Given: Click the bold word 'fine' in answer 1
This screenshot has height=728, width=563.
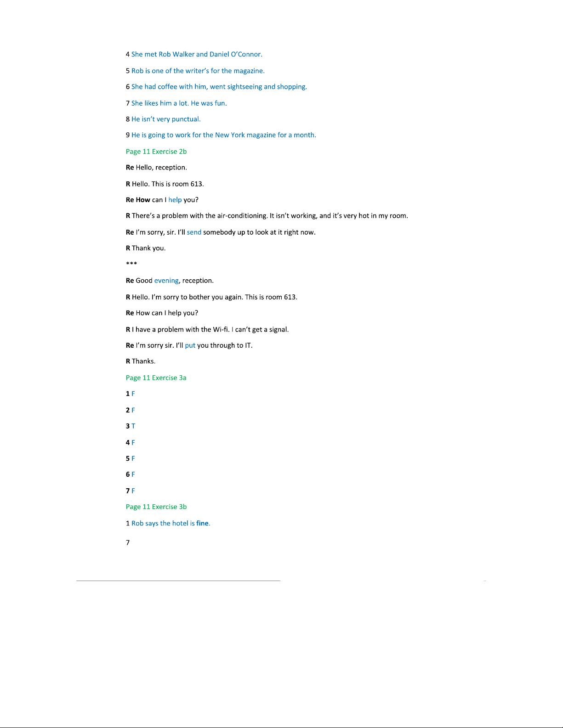Looking at the screenshot, I should click(202, 524).
